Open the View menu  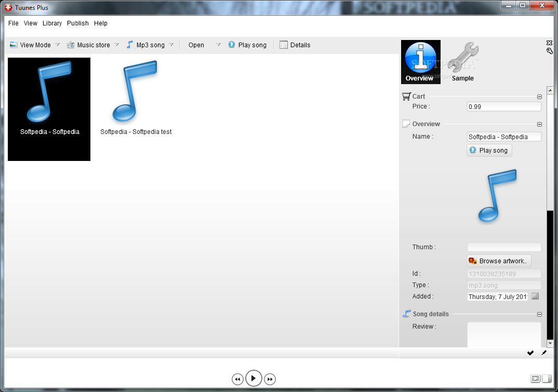(x=30, y=23)
